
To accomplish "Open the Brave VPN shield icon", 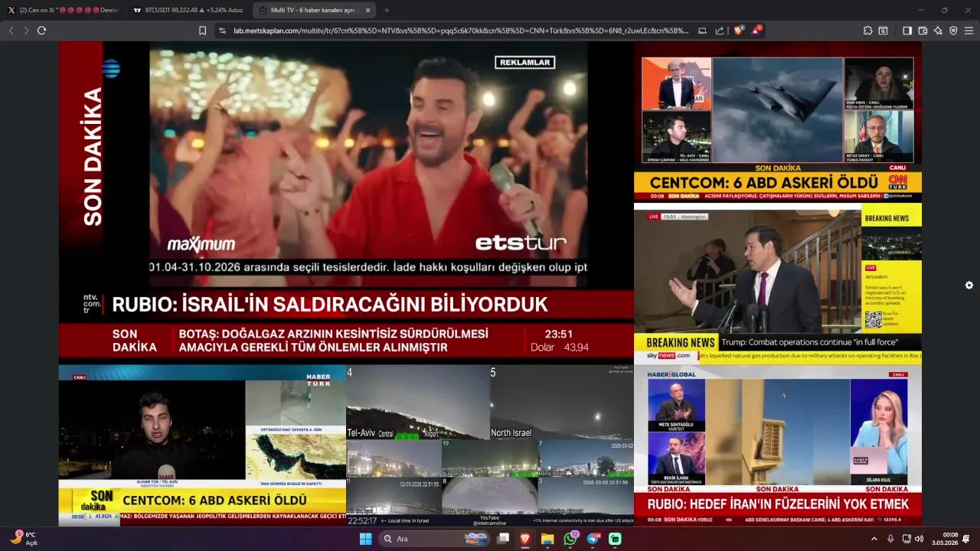I will pos(953,31).
